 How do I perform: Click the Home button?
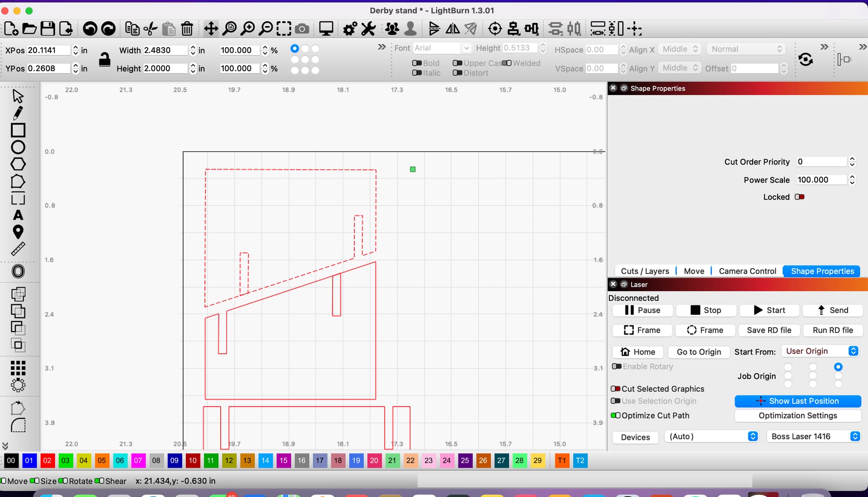click(x=638, y=352)
